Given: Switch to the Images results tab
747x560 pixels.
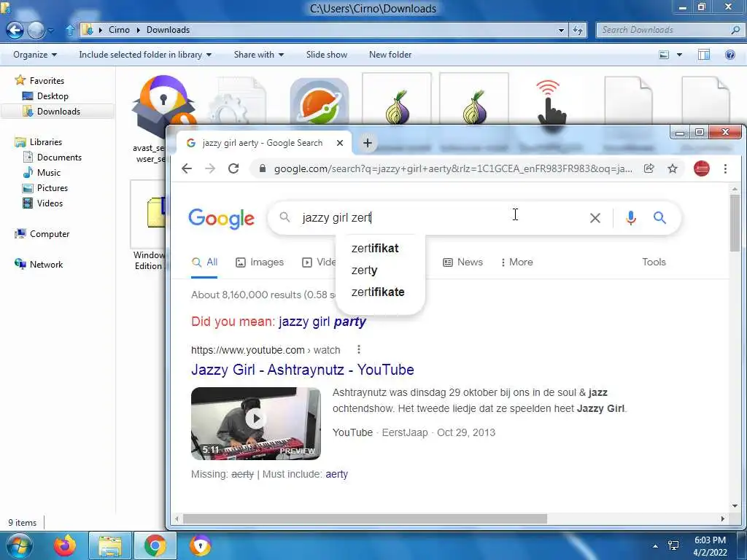Looking at the screenshot, I should [x=260, y=262].
